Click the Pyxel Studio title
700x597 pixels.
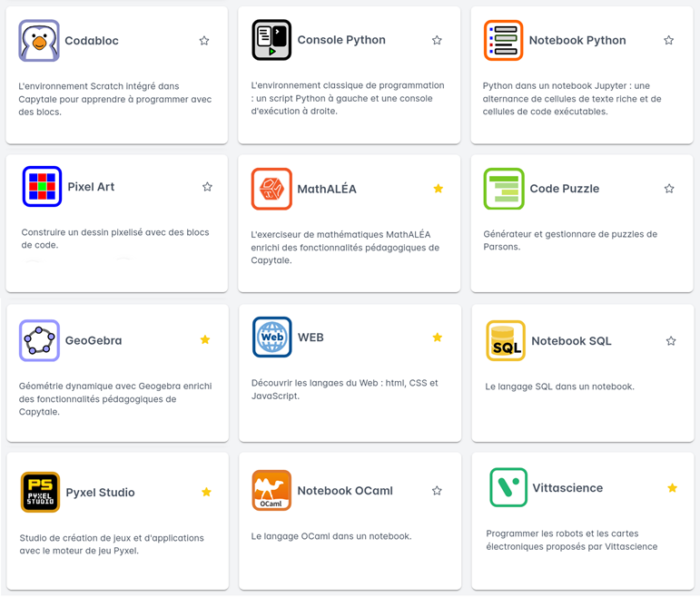point(100,492)
